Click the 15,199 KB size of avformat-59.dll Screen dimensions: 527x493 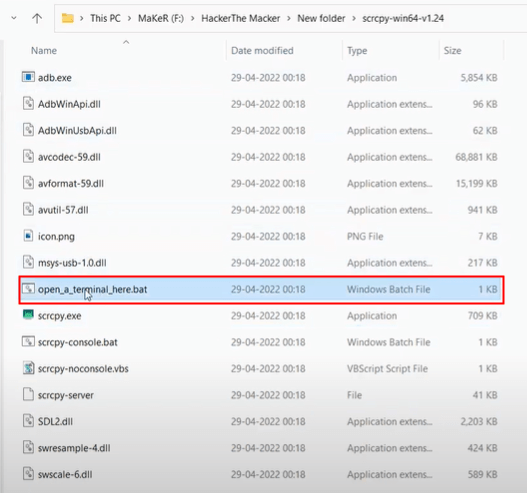(477, 183)
